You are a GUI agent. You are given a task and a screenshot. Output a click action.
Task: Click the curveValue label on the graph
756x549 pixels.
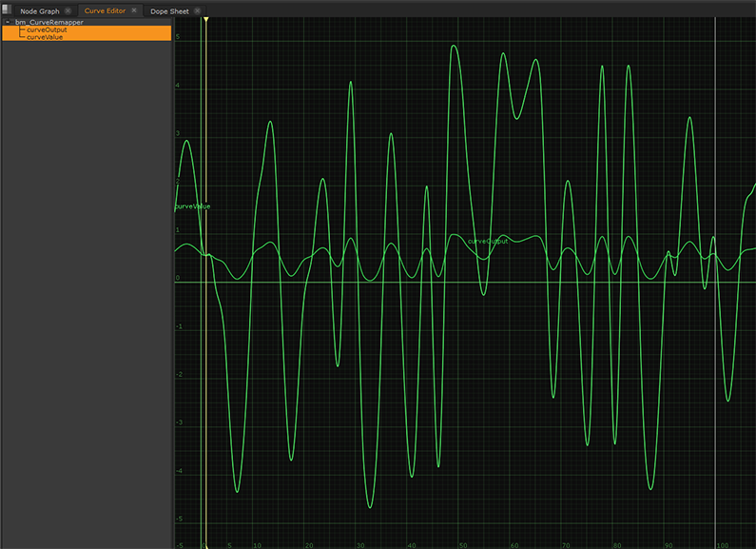tap(193, 206)
